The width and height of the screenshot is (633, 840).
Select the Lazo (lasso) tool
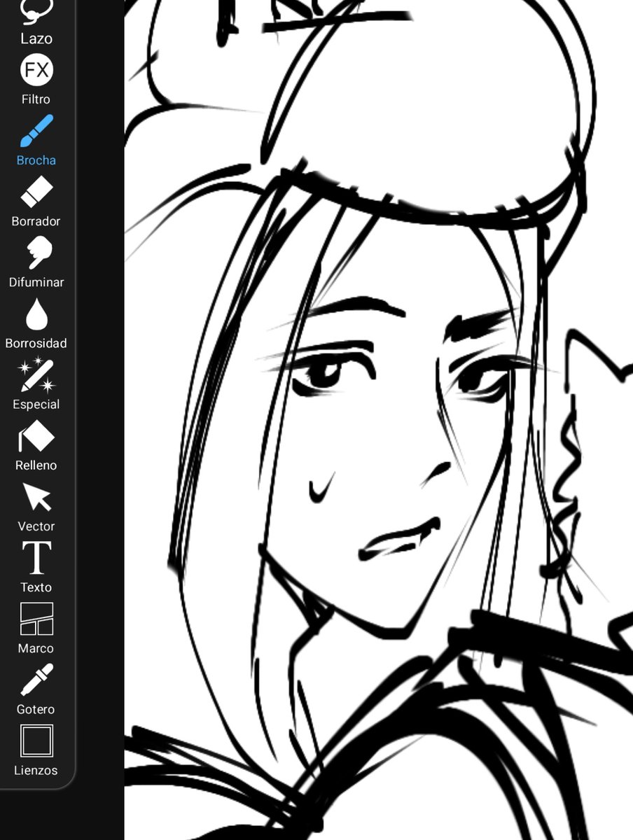pyautogui.click(x=36, y=22)
